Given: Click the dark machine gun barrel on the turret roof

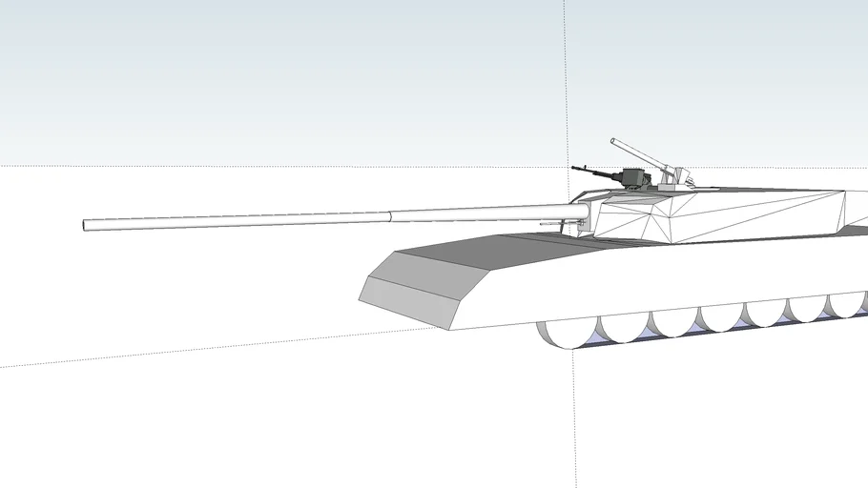Looking at the screenshot, I should tap(593, 172).
